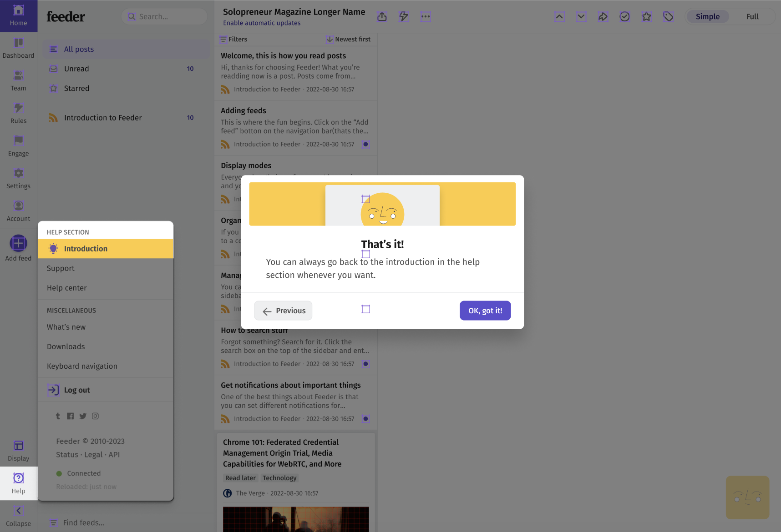This screenshot has height=532, width=781.
Task: Click the Add feed plus button
Action: pyautogui.click(x=19, y=243)
